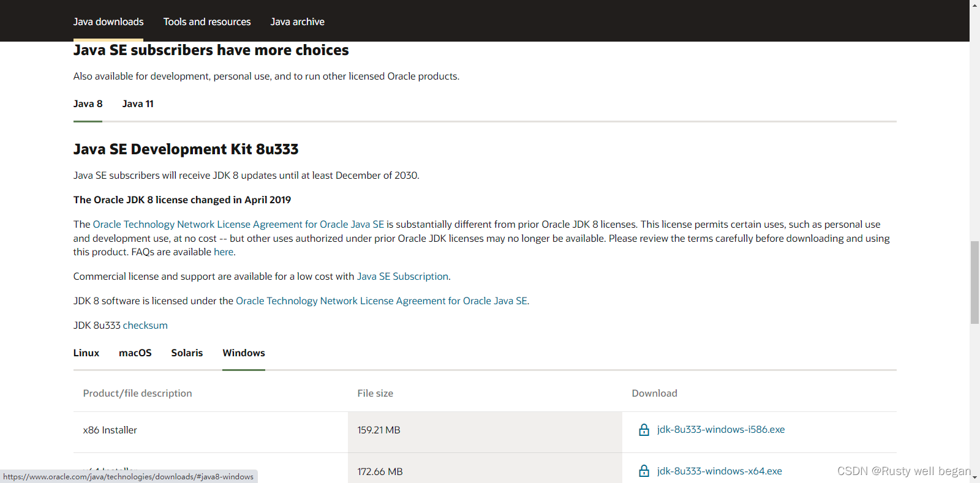Open the Java archive nav item

tap(298, 21)
